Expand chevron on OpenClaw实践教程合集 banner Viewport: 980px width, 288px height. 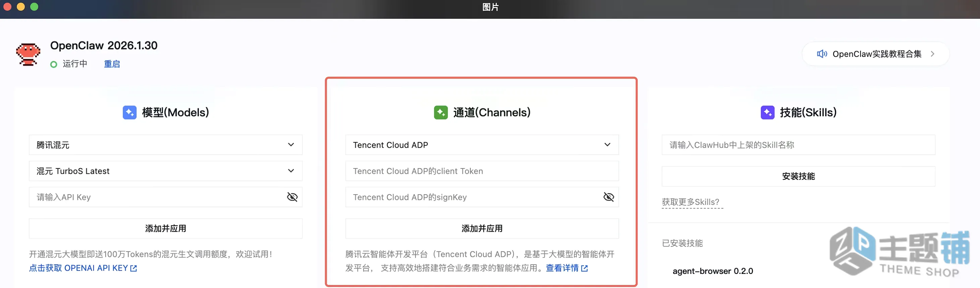pyautogui.click(x=932, y=54)
